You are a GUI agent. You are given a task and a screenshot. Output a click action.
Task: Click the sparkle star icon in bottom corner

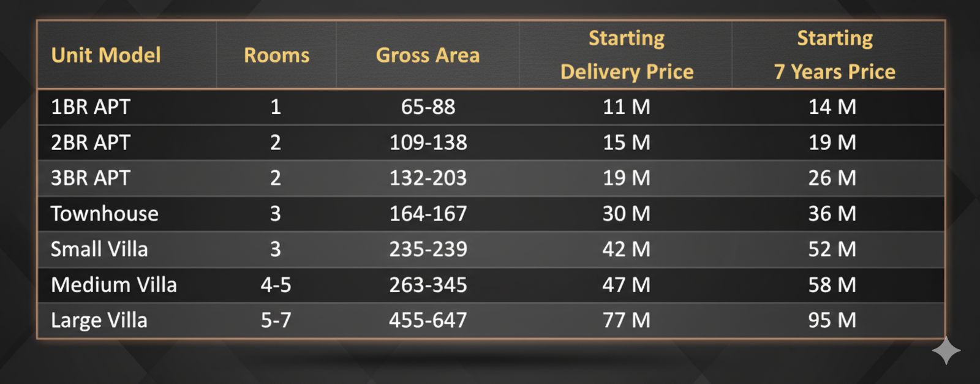946,351
